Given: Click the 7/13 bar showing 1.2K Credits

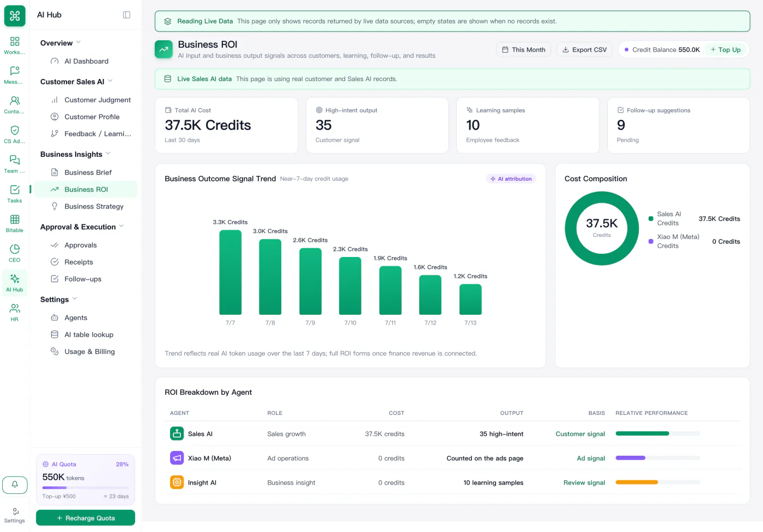Looking at the screenshot, I should pyautogui.click(x=470, y=299).
